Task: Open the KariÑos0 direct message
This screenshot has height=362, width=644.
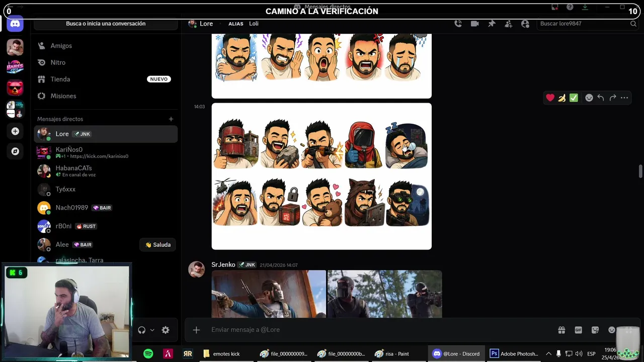Action: [106, 152]
